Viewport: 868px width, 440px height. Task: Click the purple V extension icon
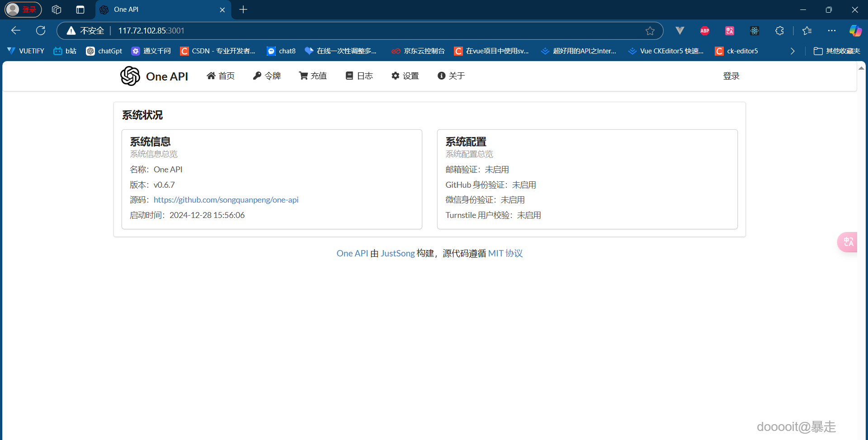(x=680, y=30)
